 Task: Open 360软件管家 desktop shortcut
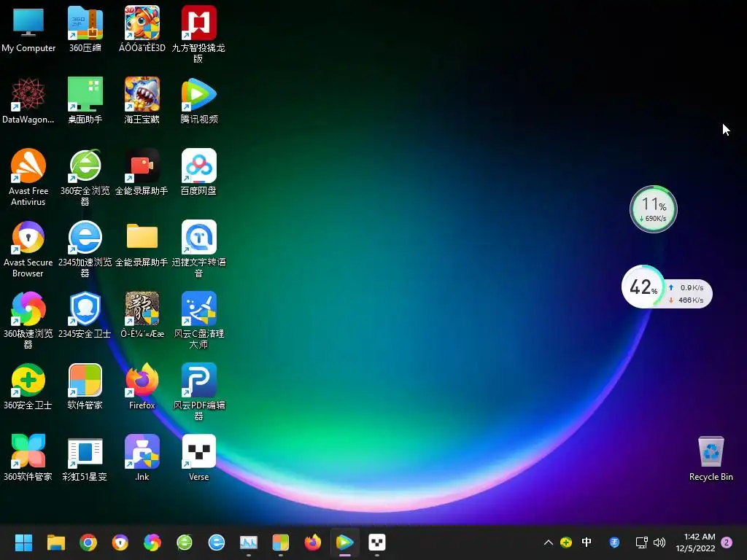pyautogui.click(x=28, y=458)
